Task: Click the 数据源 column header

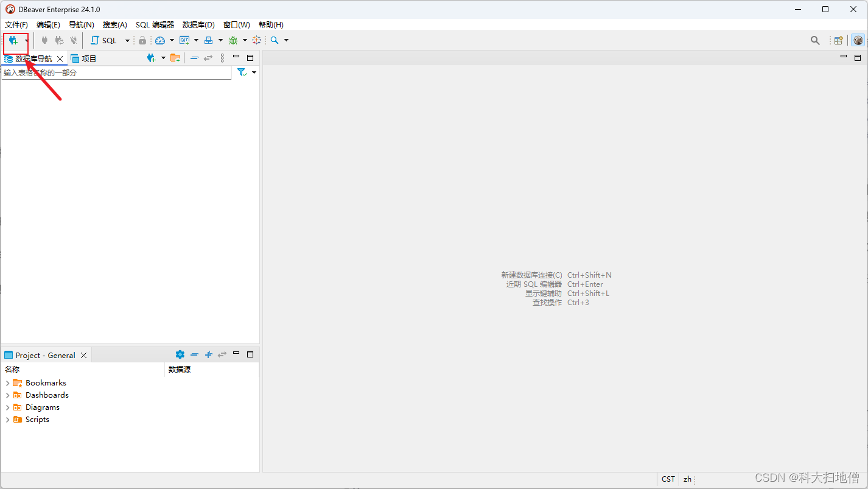Action: tap(180, 370)
